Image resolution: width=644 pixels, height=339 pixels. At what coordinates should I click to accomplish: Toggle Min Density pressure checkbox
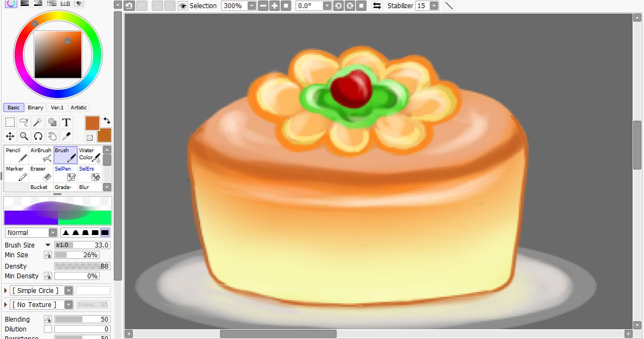click(x=48, y=276)
